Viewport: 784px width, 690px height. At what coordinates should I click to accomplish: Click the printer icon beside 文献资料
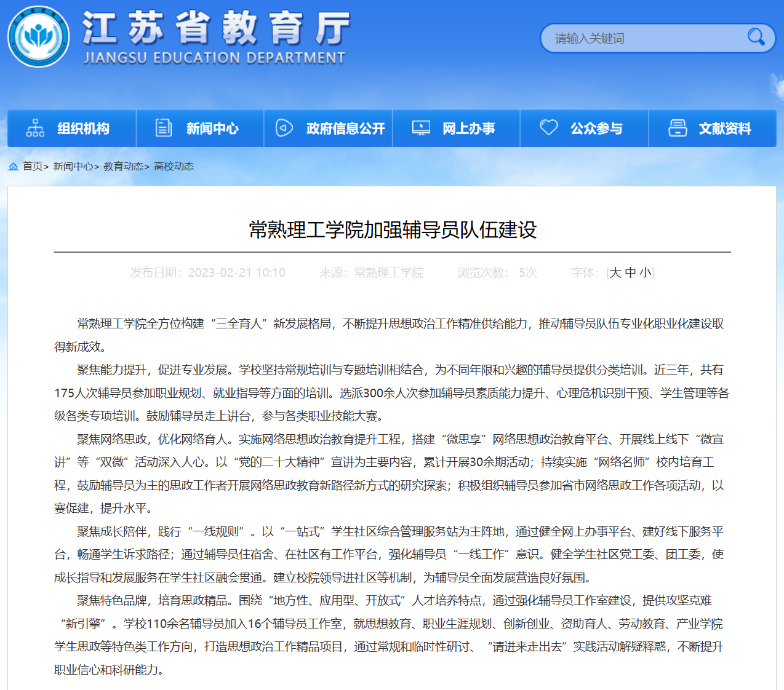pos(678,128)
